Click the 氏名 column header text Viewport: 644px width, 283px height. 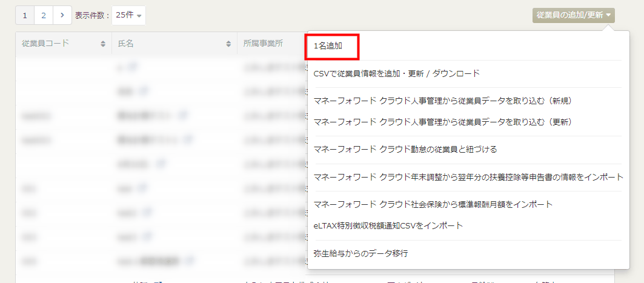pyautogui.click(x=125, y=43)
